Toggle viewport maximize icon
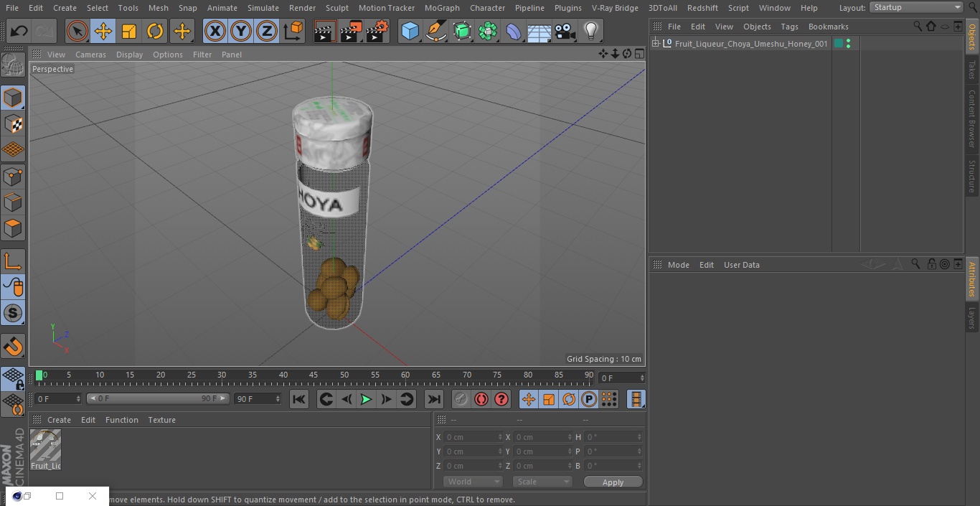 click(x=639, y=54)
